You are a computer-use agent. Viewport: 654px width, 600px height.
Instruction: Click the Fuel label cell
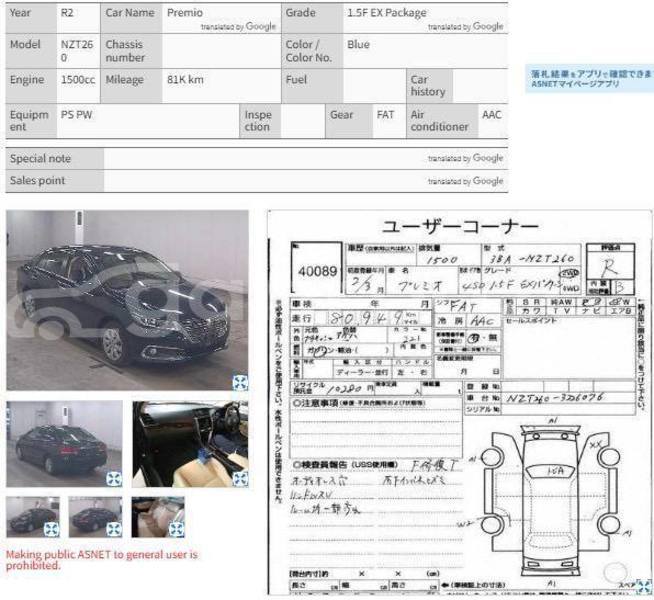click(312, 86)
